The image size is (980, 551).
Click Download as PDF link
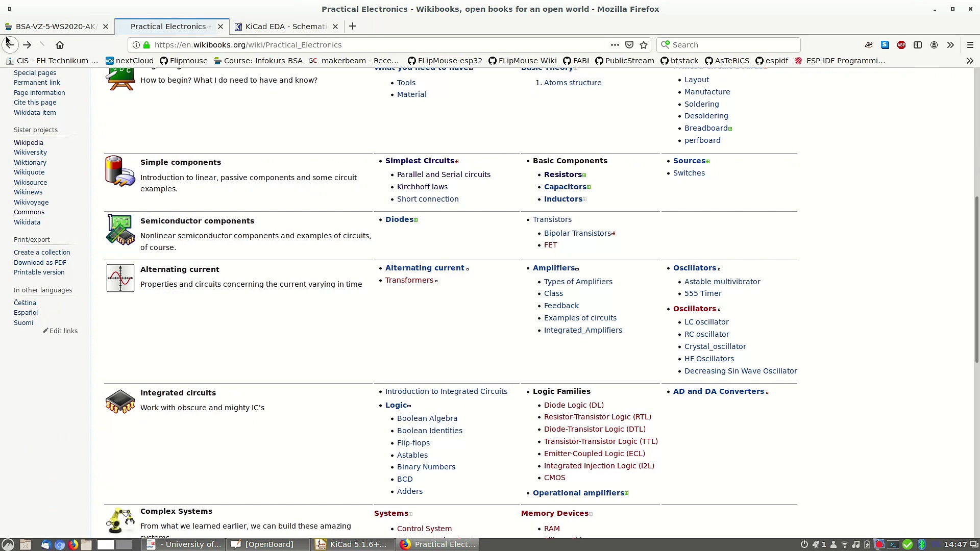pos(40,262)
